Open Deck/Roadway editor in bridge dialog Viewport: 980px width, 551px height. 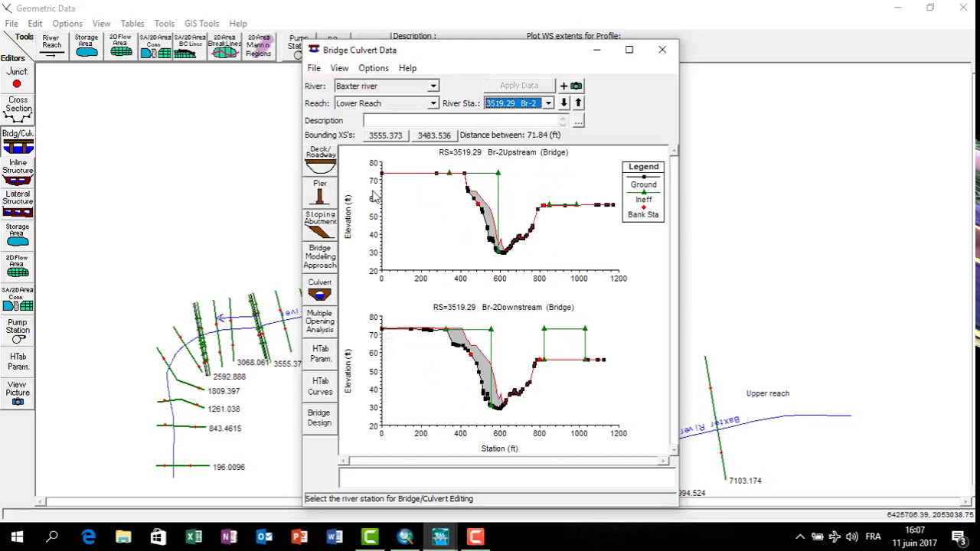pyautogui.click(x=320, y=159)
